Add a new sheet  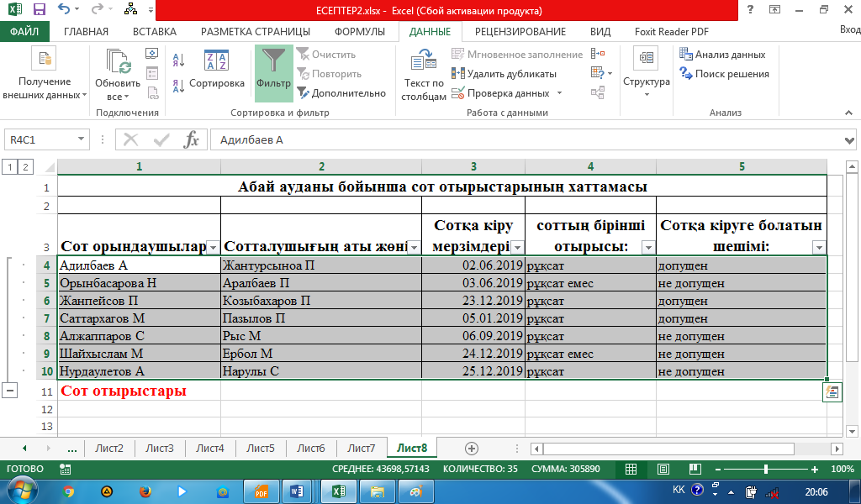[471, 448]
